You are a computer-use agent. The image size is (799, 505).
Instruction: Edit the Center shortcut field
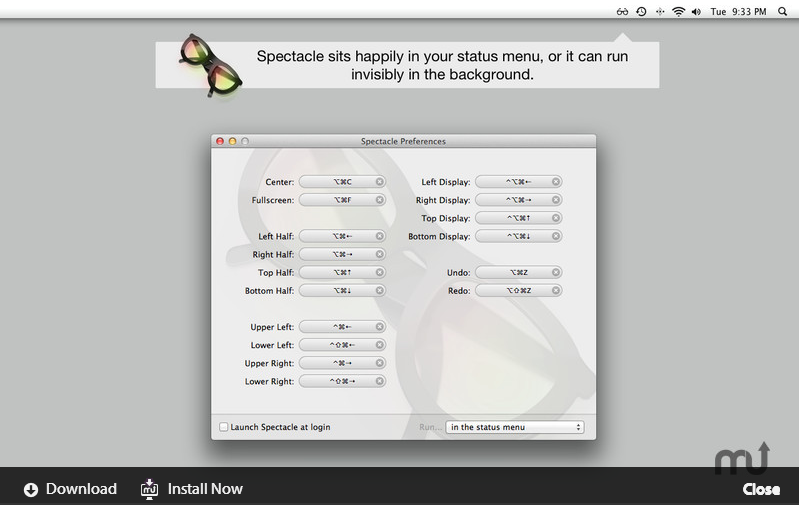pos(342,182)
